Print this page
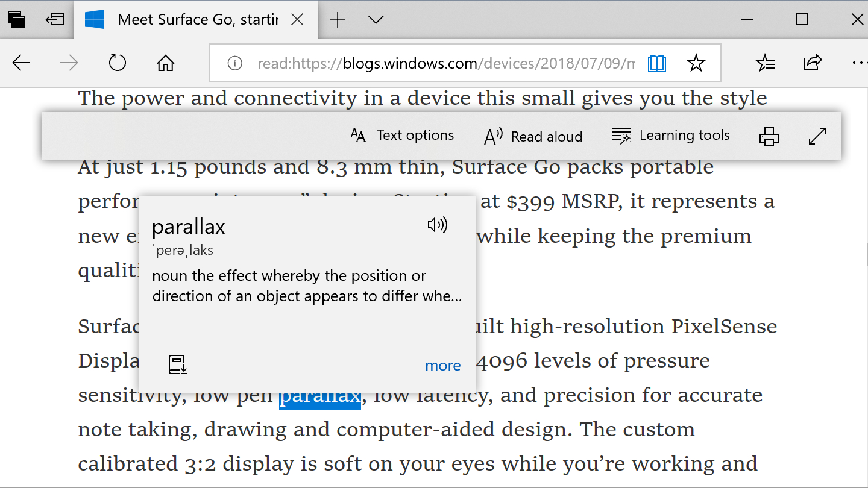Image resolution: width=868 pixels, height=488 pixels. point(769,136)
